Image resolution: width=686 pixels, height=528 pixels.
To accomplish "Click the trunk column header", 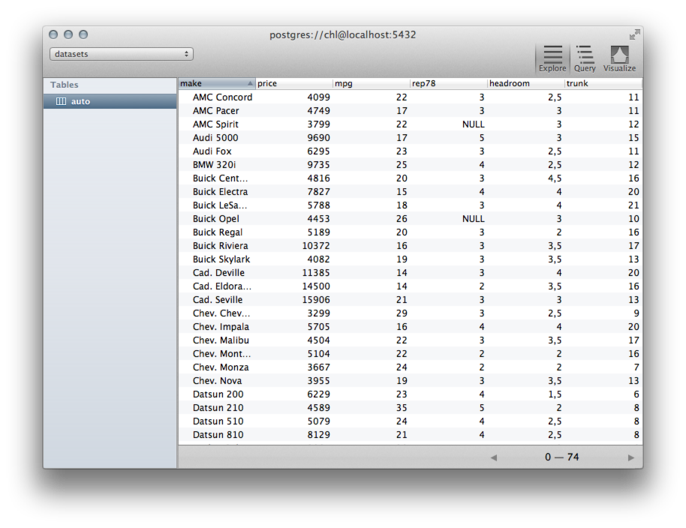I will (603, 84).
